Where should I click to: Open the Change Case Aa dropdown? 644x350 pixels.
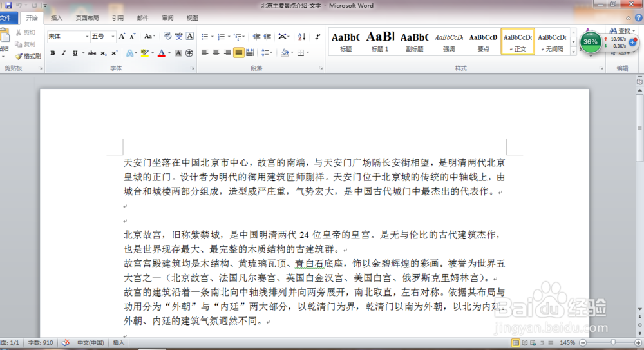(x=149, y=36)
